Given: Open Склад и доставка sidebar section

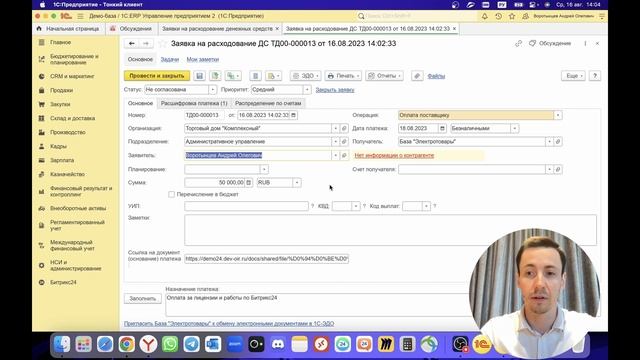Looking at the screenshot, I should pyautogui.click(x=72, y=118).
